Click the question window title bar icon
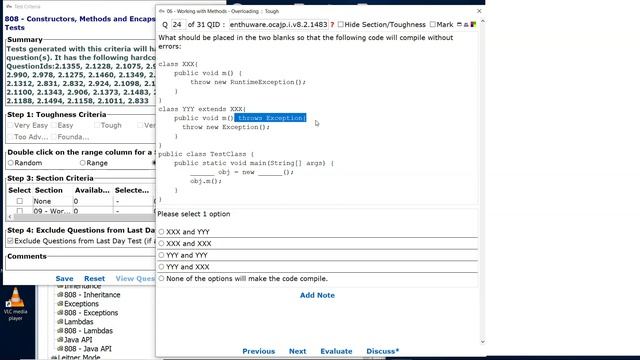This screenshot has height=360, width=640. [162, 11]
